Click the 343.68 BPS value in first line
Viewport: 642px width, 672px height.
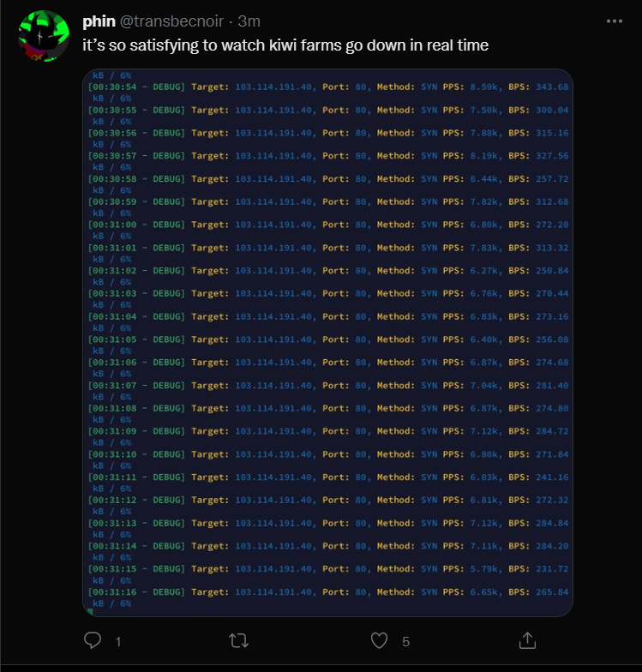pyautogui.click(x=552, y=87)
